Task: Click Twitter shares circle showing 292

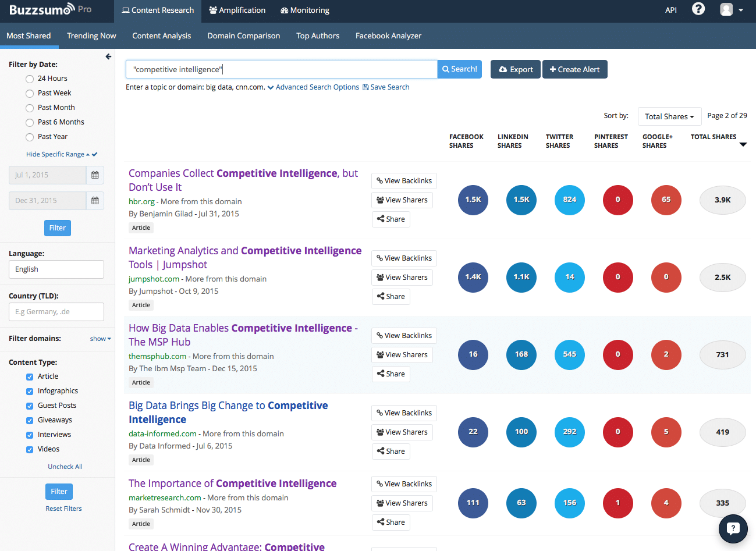Action: (x=570, y=432)
